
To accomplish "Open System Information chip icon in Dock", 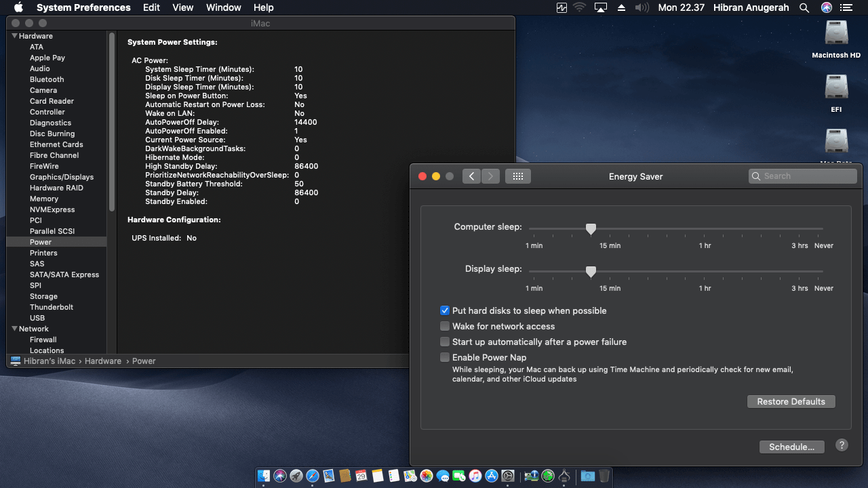I will point(564,476).
